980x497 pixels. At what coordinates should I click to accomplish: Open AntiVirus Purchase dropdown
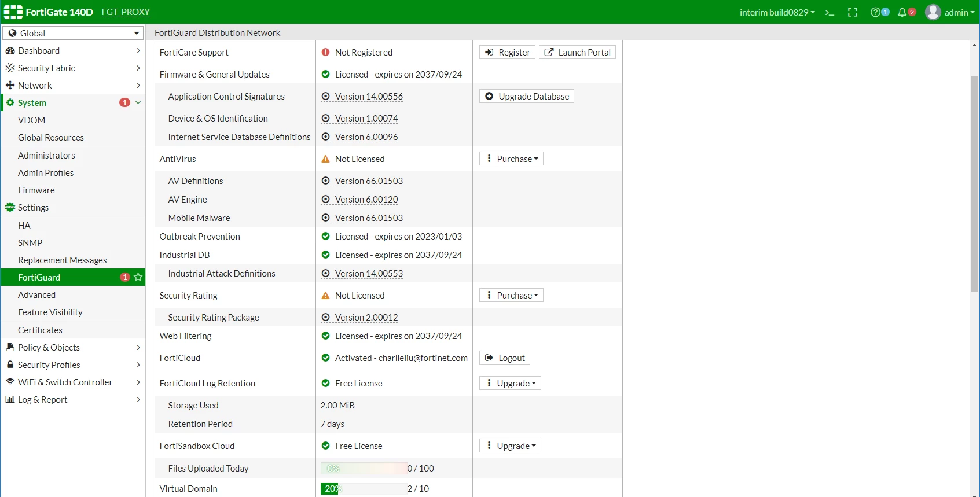(x=511, y=159)
